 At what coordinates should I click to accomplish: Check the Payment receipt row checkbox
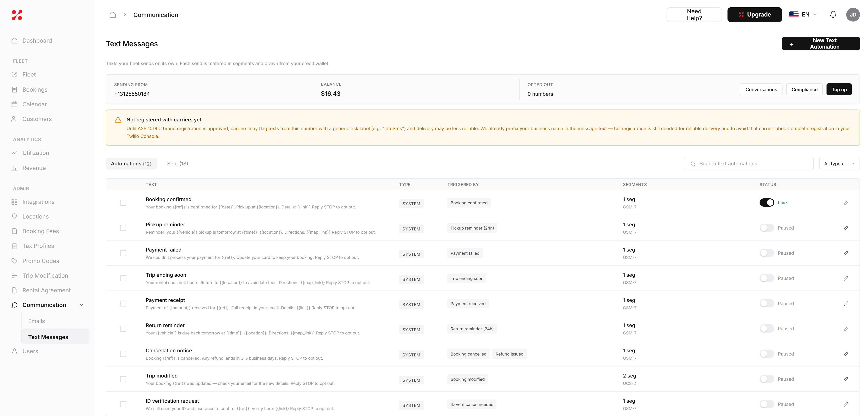click(123, 304)
